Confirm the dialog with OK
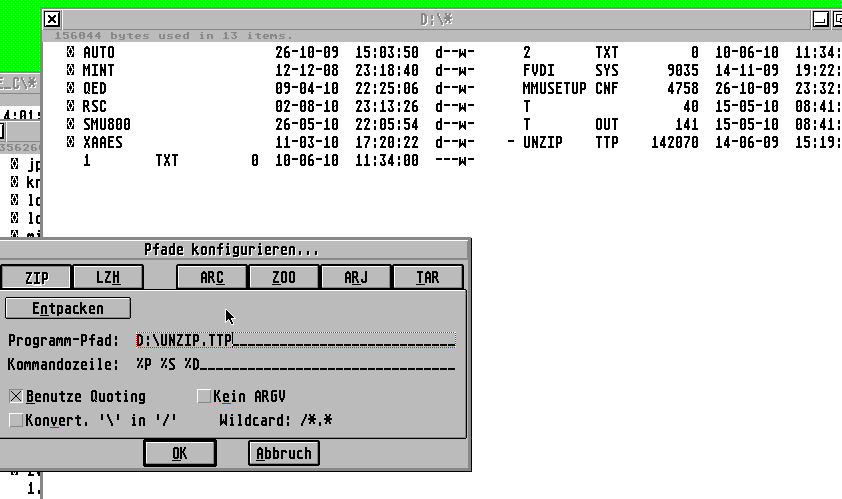 [179, 453]
